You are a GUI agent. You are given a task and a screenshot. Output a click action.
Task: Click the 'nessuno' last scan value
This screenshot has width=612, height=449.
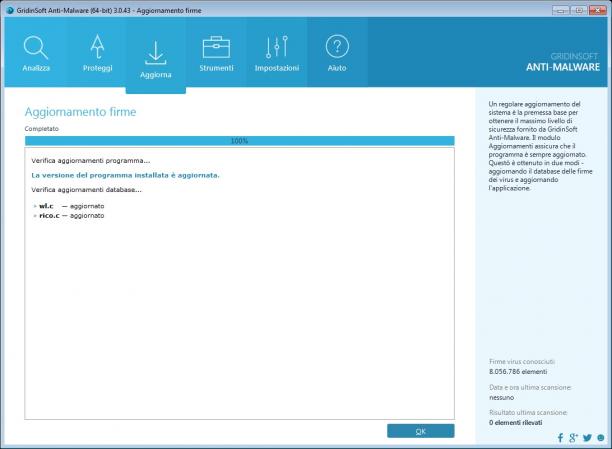click(502, 397)
